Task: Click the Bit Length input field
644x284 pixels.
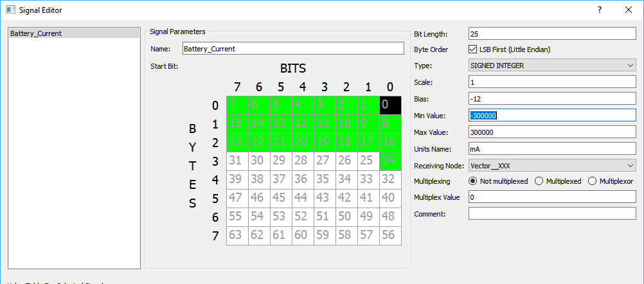Action: tap(552, 33)
